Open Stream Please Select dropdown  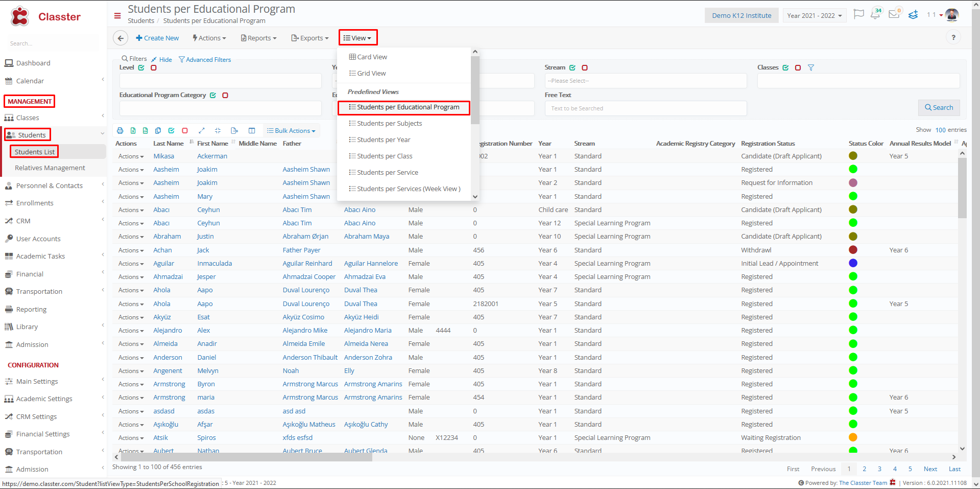point(646,81)
